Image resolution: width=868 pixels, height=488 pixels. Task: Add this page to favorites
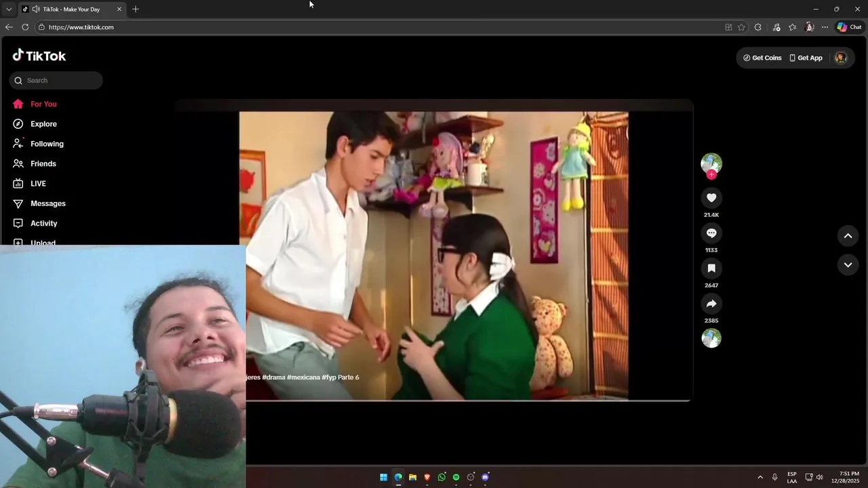click(x=741, y=27)
